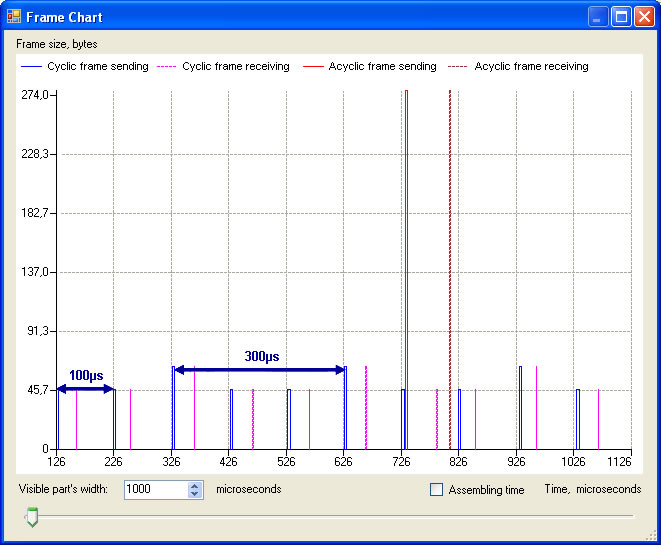Click the Frame Chart title bar icon
This screenshot has height=545, width=661.
click(14, 17)
